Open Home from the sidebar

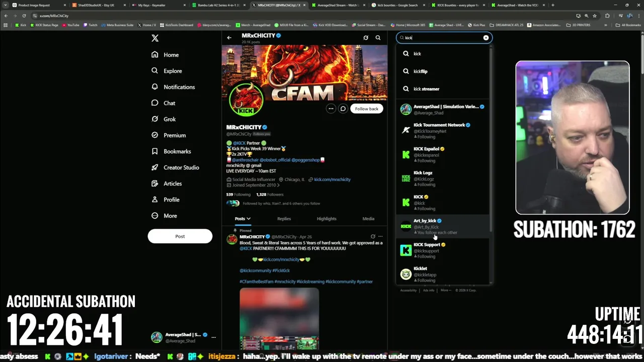click(x=165, y=55)
